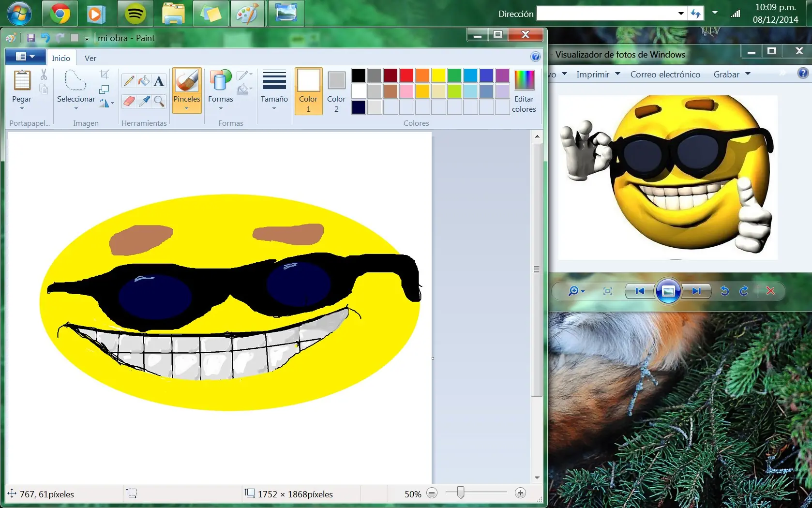Select the Eraser tool
812x508 pixels.
coord(129,101)
